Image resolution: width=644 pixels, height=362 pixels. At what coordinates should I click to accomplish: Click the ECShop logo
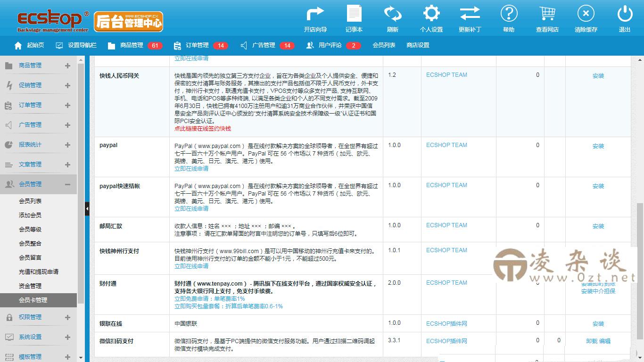pyautogui.click(x=53, y=21)
